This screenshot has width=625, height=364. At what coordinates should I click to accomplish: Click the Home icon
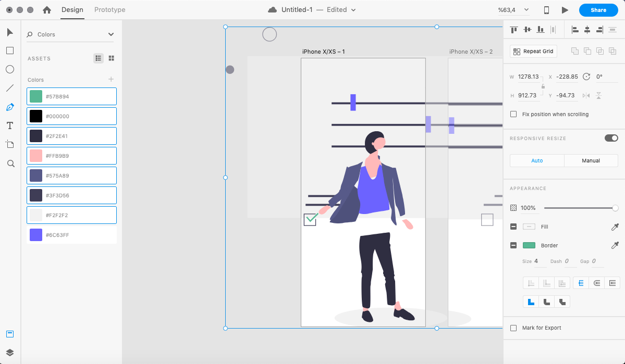(x=47, y=10)
